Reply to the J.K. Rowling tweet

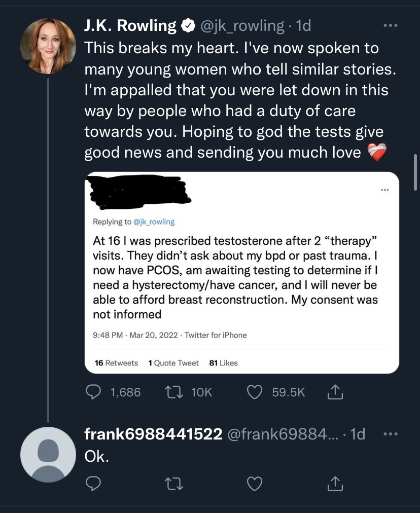coord(93,392)
